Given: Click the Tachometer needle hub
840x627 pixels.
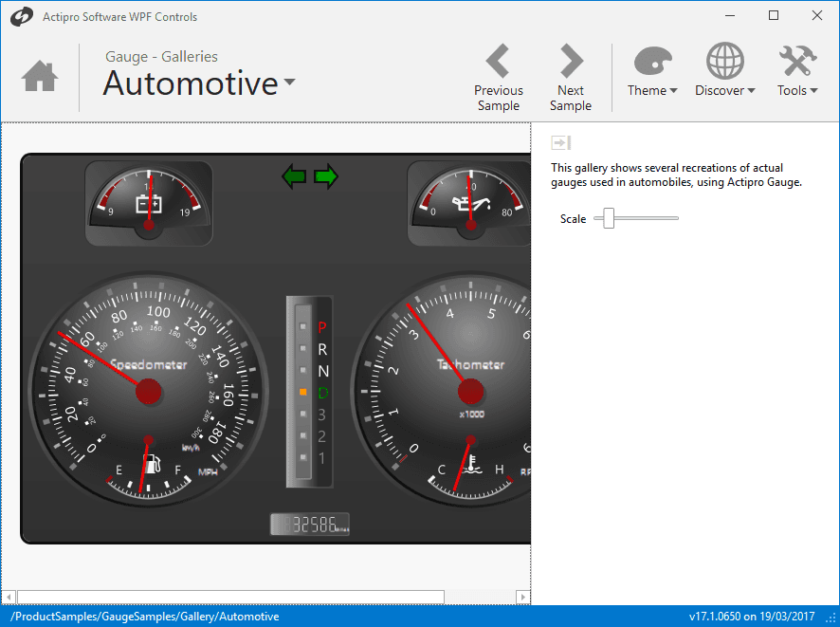Looking at the screenshot, I should [x=470, y=391].
